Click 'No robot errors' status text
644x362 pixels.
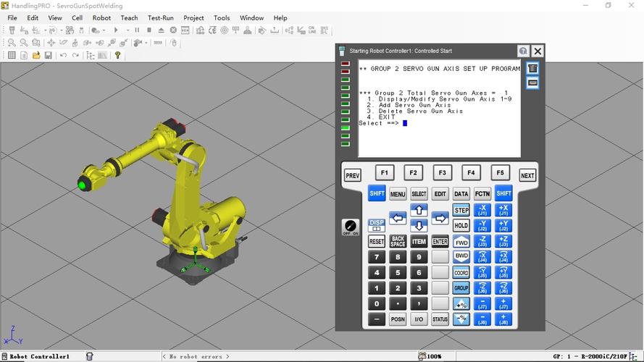[196, 357]
